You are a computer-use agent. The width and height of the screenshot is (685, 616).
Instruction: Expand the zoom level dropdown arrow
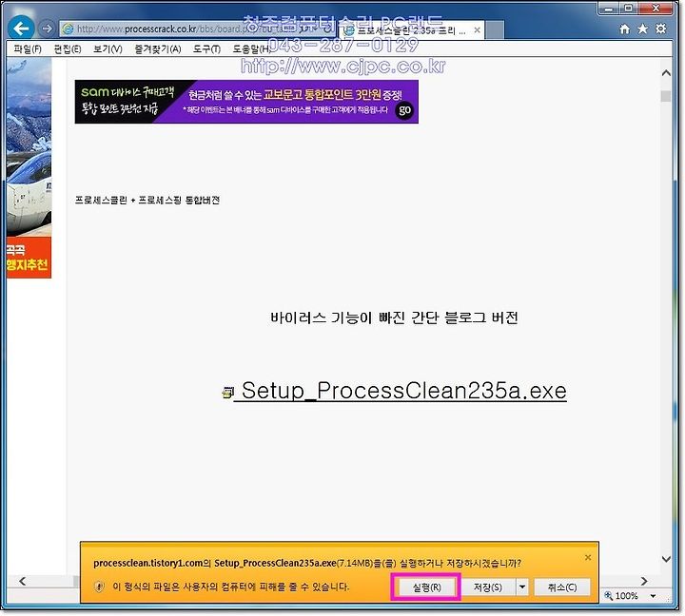pos(653,596)
